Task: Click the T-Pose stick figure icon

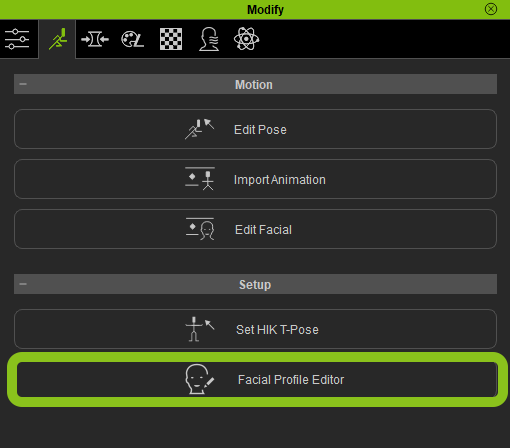Action: point(200,329)
